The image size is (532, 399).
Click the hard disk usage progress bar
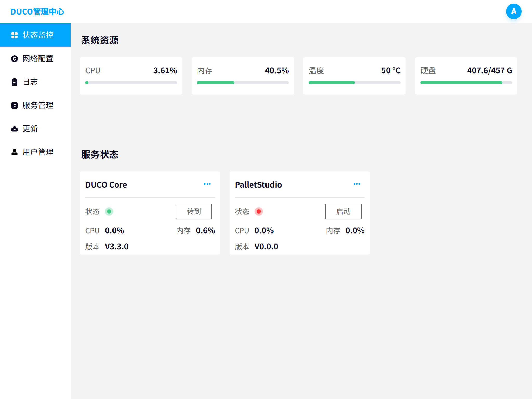pos(466,83)
